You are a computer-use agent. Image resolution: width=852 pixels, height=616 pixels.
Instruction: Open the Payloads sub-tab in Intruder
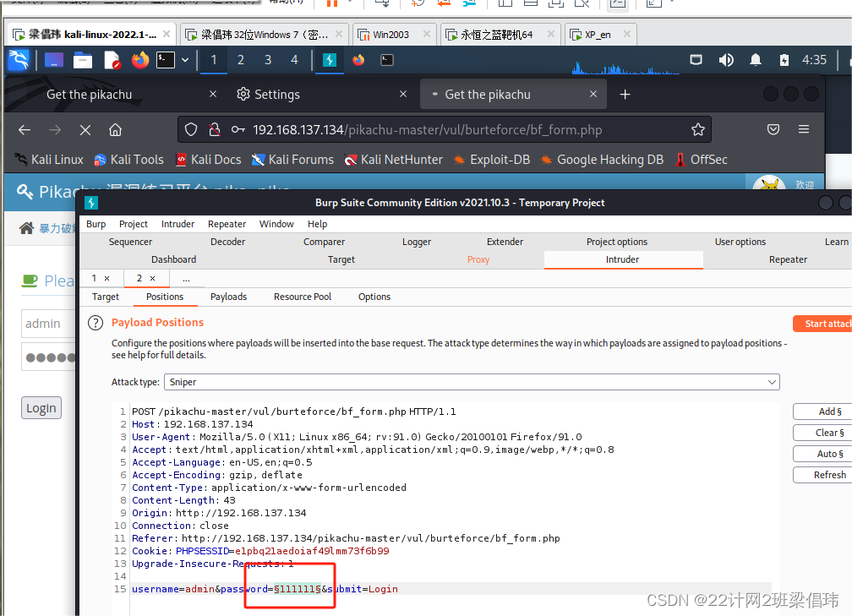click(x=229, y=297)
